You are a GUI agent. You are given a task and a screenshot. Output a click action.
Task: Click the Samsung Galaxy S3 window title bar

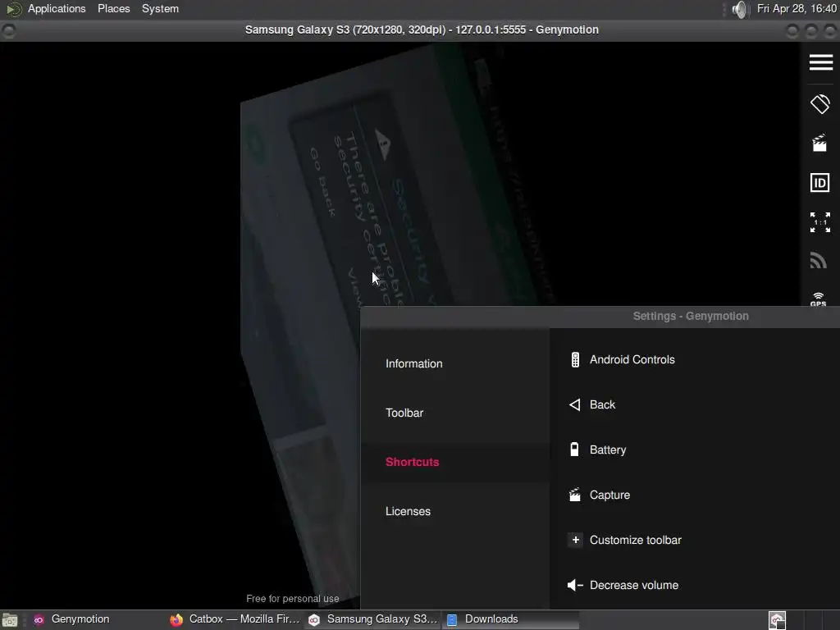point(422,30)
